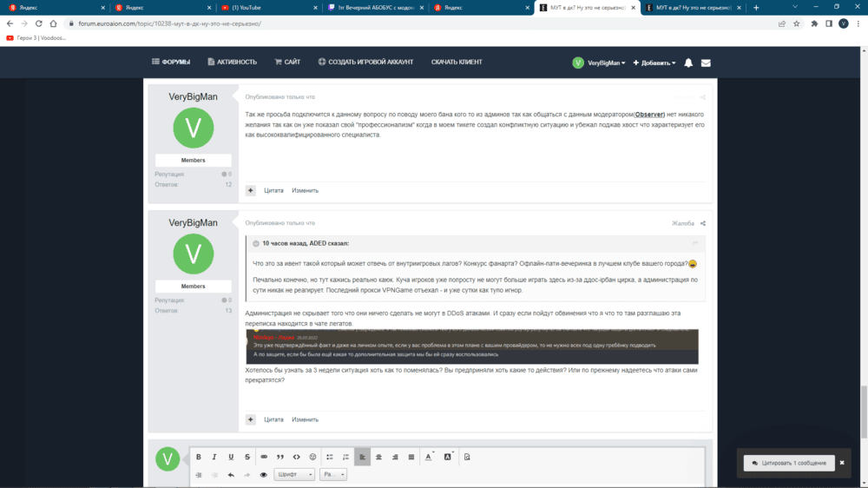Expand the Добавить dropdown menu
This screenshot has height=488, width=868.
tap(654, 63)
